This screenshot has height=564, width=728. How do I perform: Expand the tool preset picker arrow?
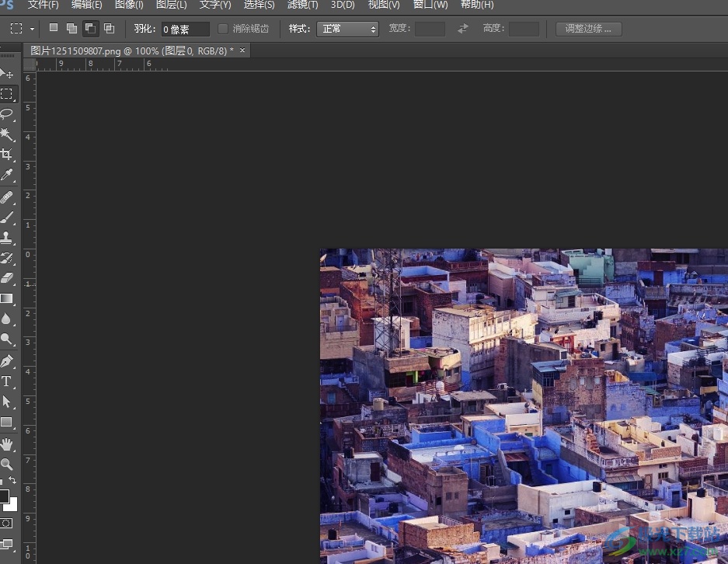[x=32, y=29]
